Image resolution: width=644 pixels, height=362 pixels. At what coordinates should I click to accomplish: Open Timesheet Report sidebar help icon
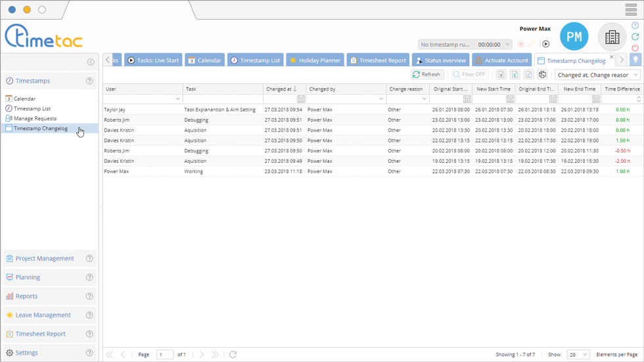[x=89, y=334]
